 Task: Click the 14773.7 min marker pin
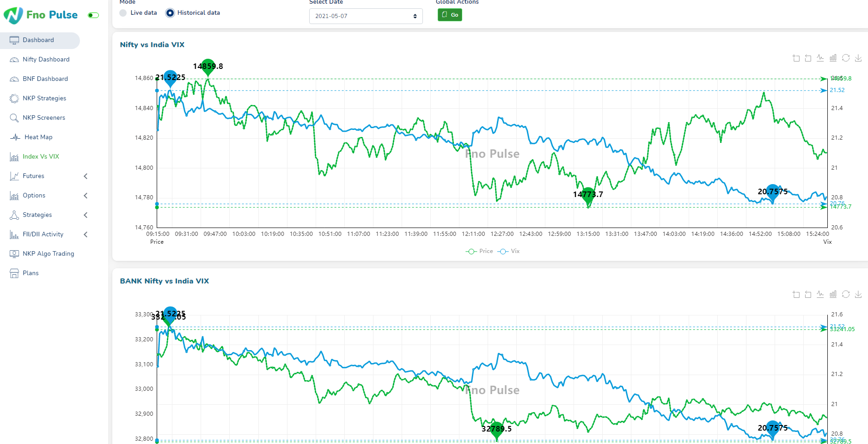(x=588, y=197)
